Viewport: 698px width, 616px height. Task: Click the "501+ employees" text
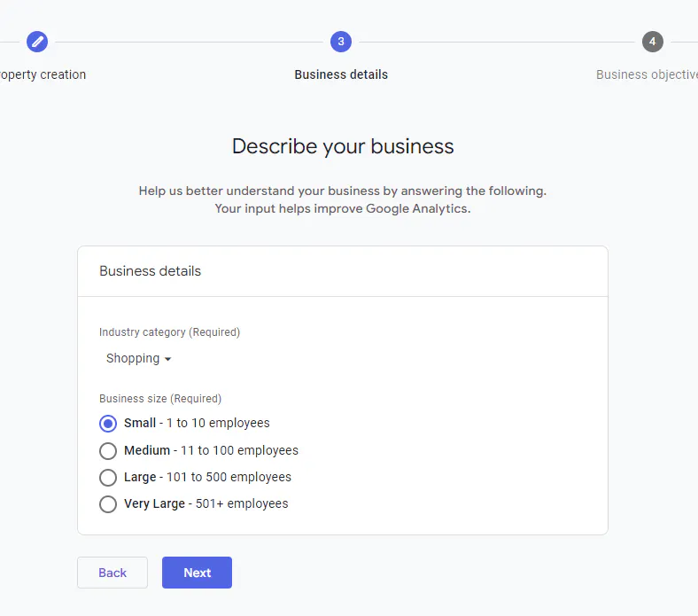click(242, 503)
